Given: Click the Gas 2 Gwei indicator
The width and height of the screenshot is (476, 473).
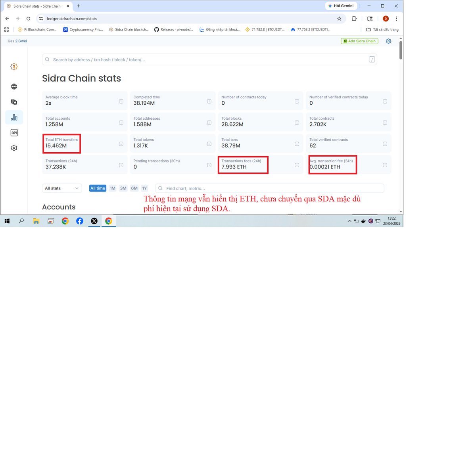Looking at the screenshot, I should [17, 41].
